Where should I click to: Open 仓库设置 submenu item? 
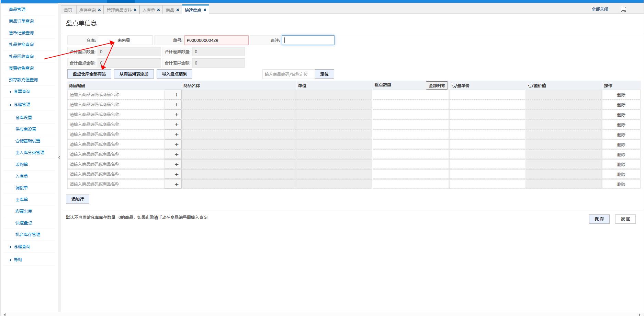[x=24, y=118]
